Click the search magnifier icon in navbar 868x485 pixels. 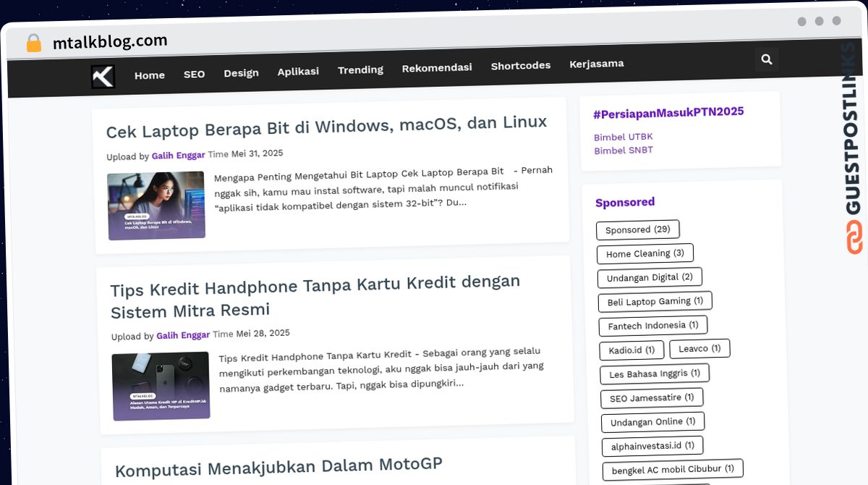[767, 59]
